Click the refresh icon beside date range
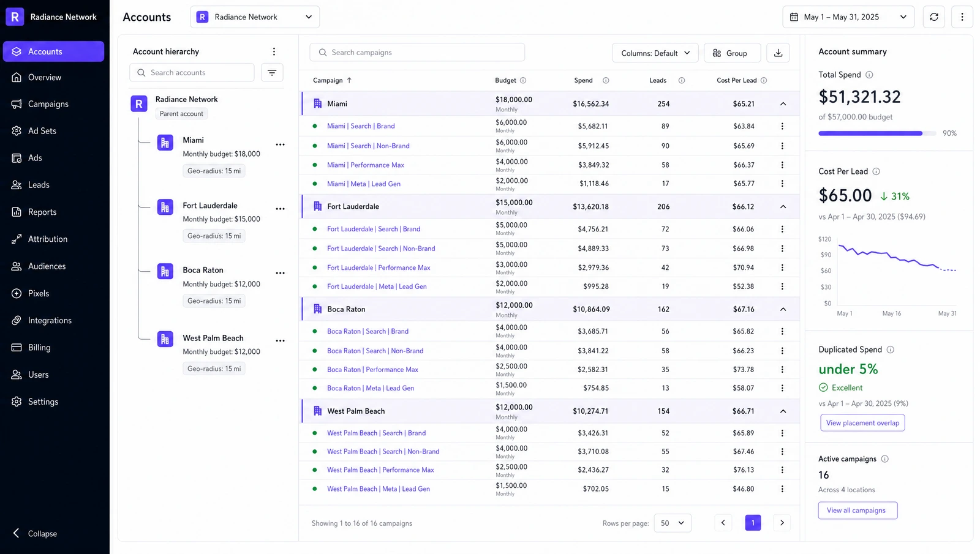 (x=933, y=17)
